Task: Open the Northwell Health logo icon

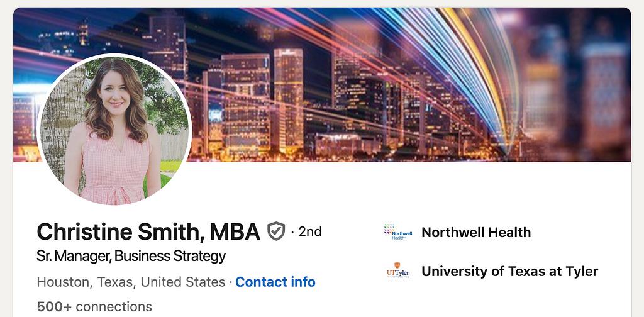Action: pos(397,232)
